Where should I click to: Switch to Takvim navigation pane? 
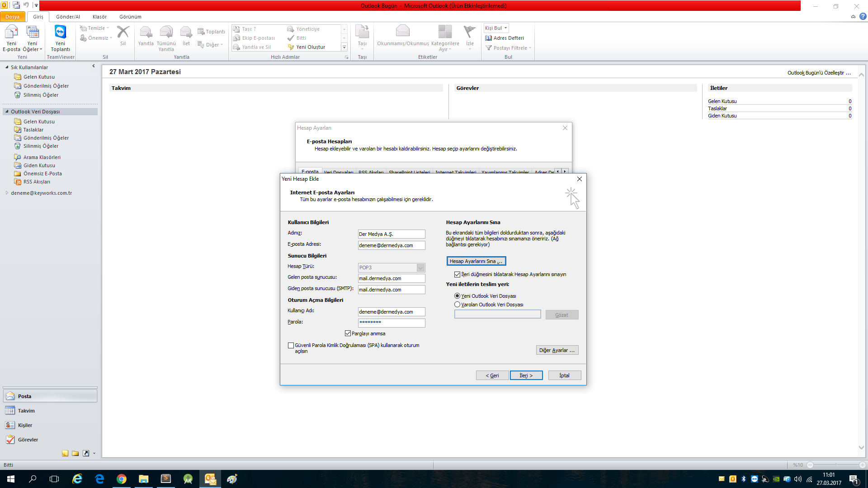click(50, 411)
